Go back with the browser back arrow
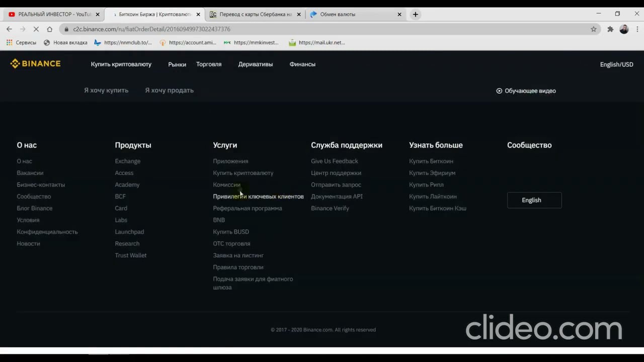The width and height of the screenshot is (644, 362). pos(9,29)
